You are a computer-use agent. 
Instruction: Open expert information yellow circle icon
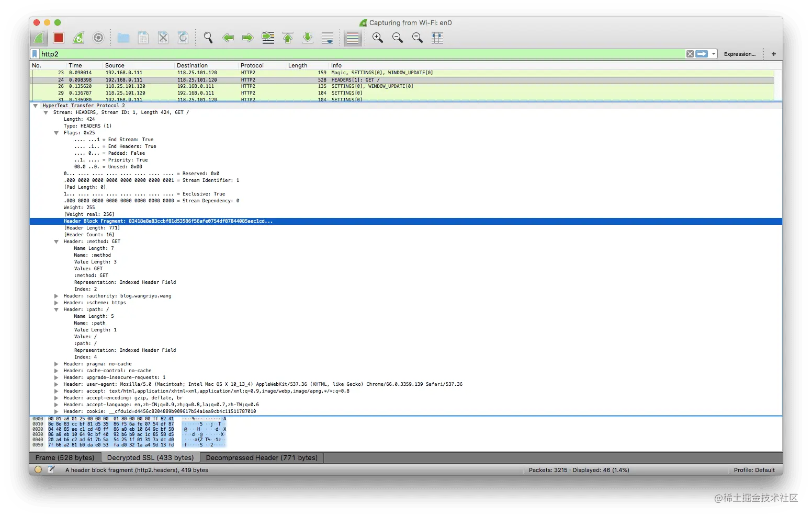(38, 470)
